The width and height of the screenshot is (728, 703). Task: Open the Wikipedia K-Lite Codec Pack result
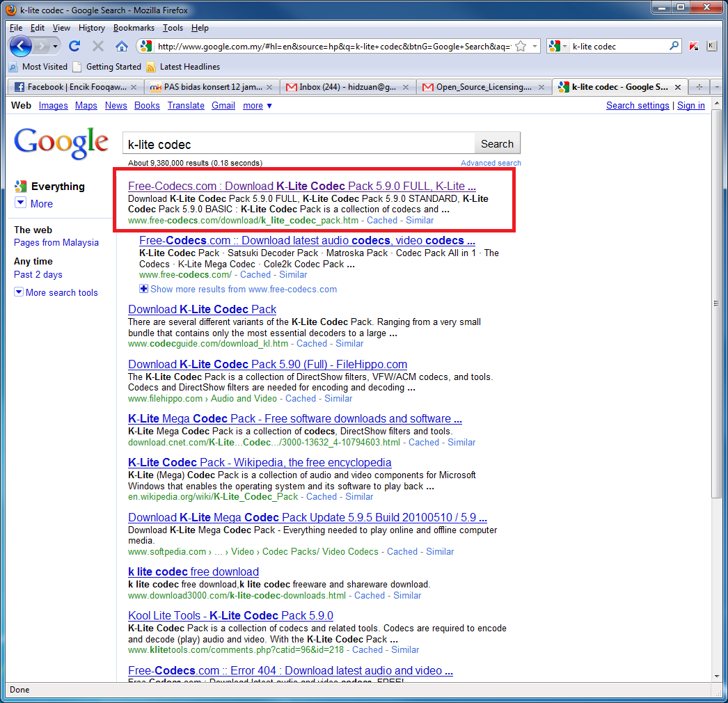point(260,462)
